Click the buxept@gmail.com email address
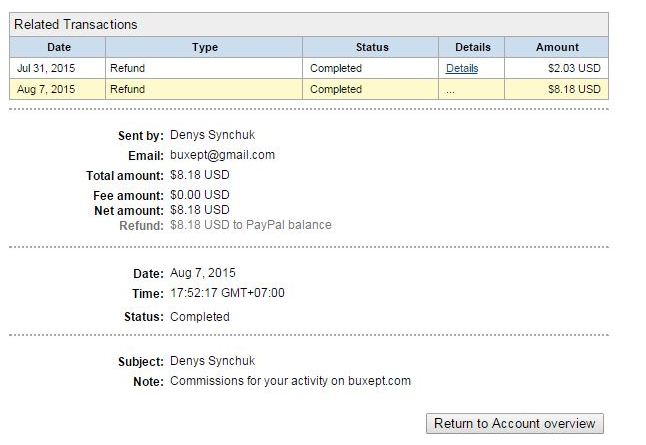646x445 pixels. tap(222, 155)
